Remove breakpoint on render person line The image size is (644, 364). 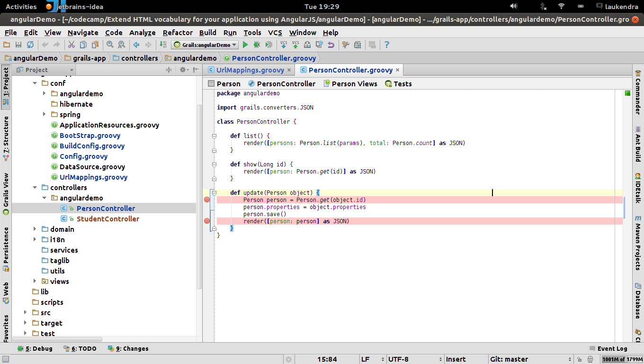coord(207,221)
